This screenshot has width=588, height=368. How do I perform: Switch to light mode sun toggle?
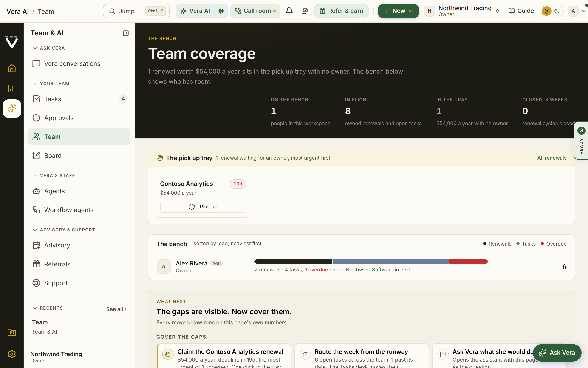546,11
